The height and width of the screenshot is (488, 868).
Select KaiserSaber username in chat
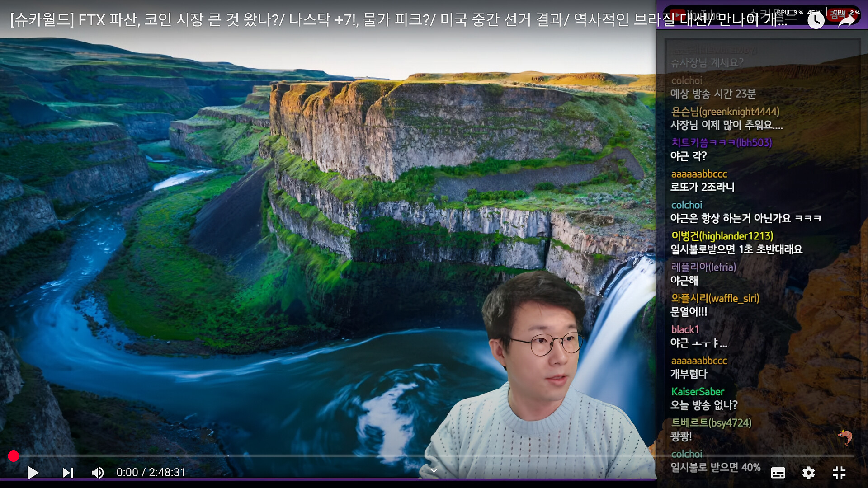click(697, 392)
